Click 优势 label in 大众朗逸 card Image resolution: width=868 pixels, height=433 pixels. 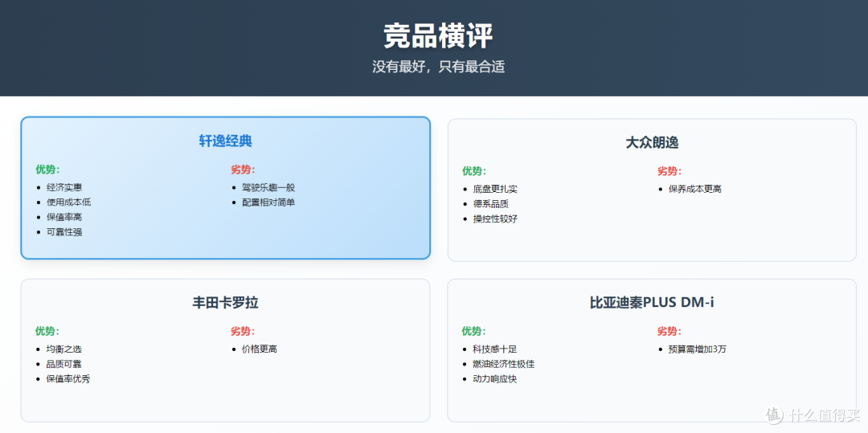(474, 171)
